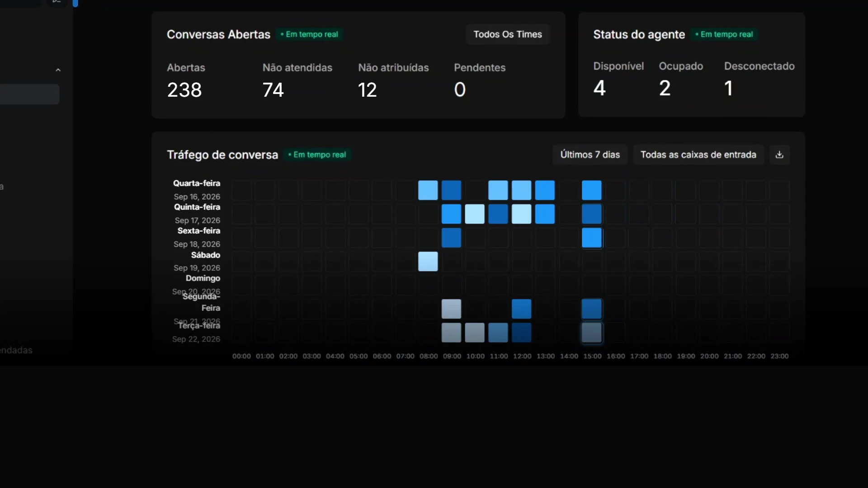Click the Desconectado agent count 1
Screen dimensions: 868x488
pos(728,88)
